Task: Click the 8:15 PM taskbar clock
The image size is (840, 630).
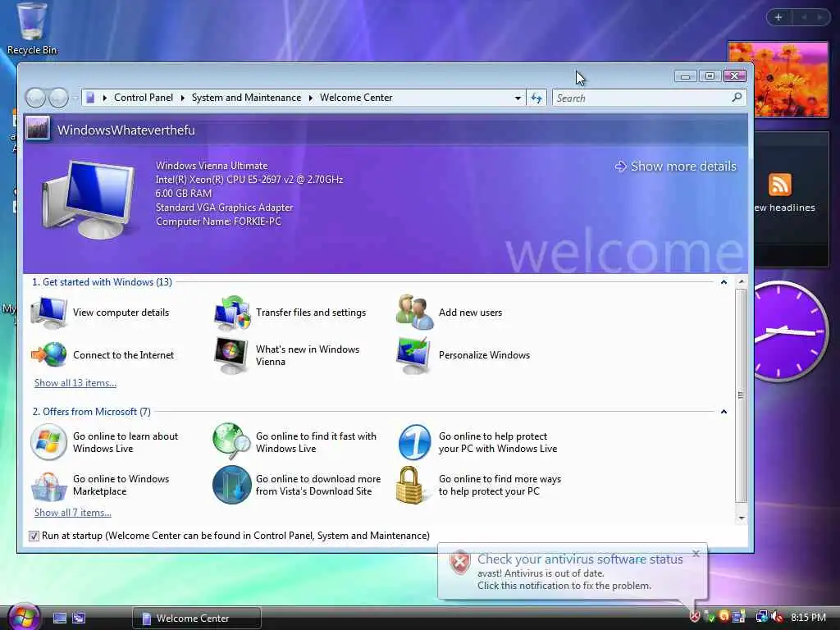Action: point(808,617)
